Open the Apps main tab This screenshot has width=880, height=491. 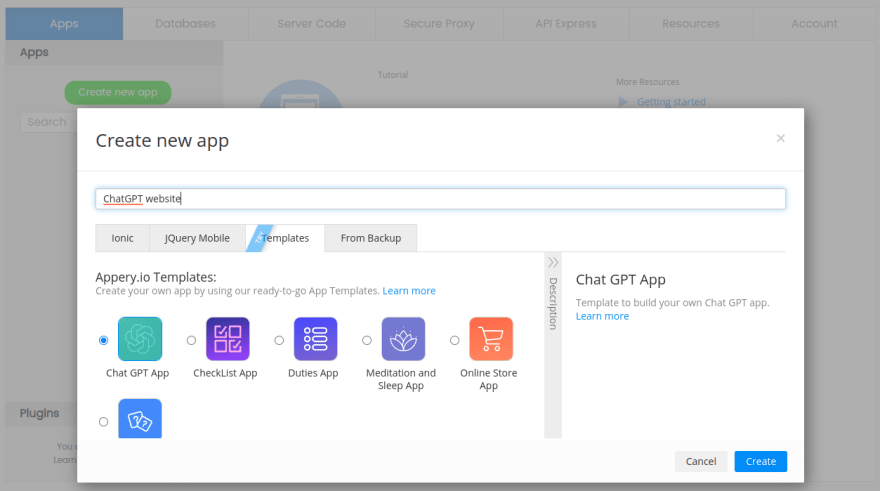coord(64,24)
